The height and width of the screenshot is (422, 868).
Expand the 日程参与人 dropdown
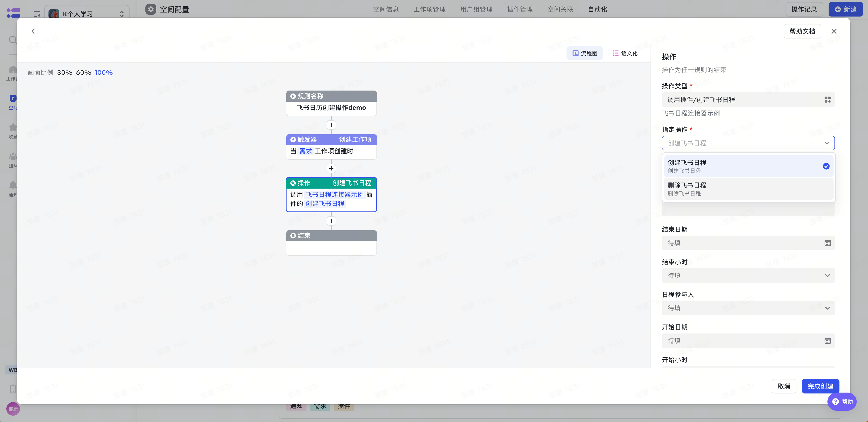[748, 308]
